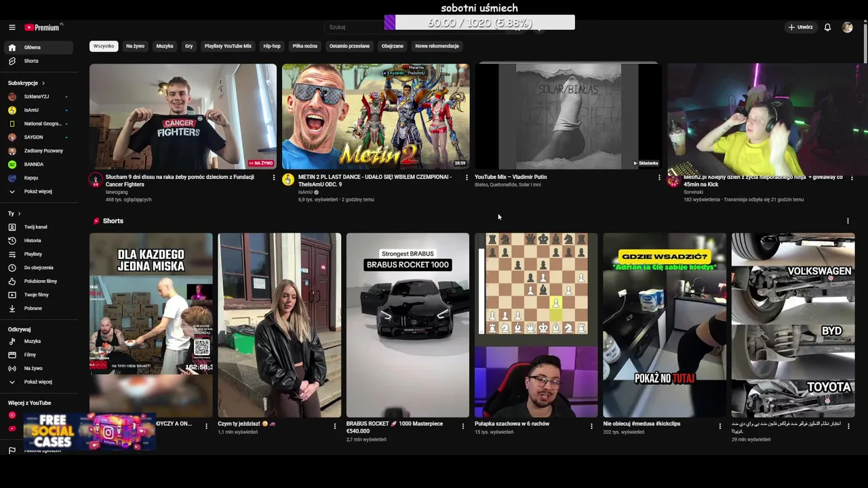Screen dimensions: 868x488
Task: Expand the Subskrypcje section header
Action: pos(26,83)
